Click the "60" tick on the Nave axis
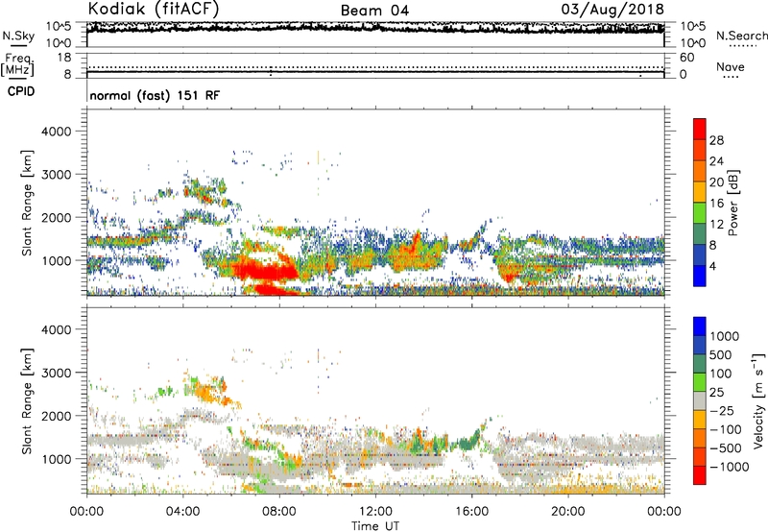The height and width of the screenshot is (532, 768). click(686, 58)
